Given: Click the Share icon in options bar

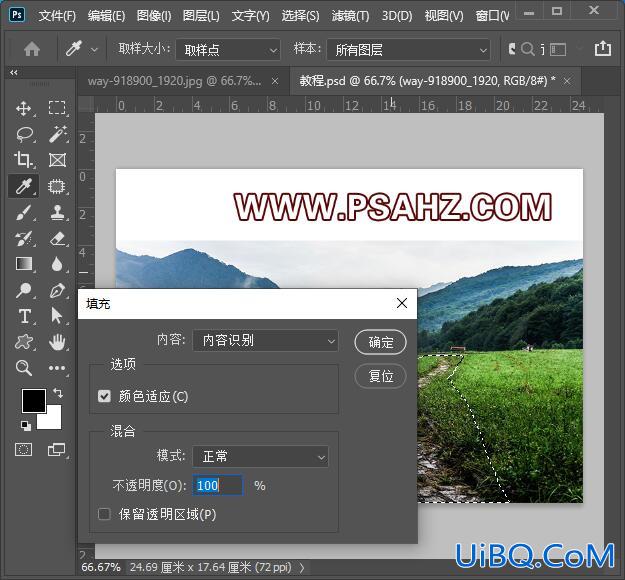Looking at the screenshot, I should 603,48.
